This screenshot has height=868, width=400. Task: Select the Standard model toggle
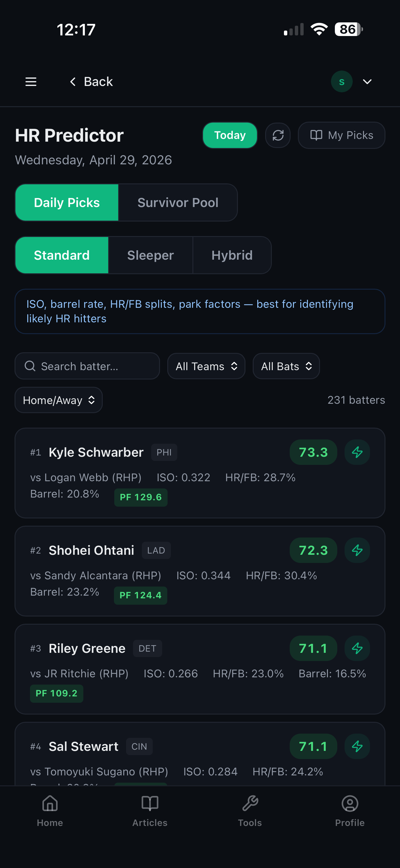[62, 255]
